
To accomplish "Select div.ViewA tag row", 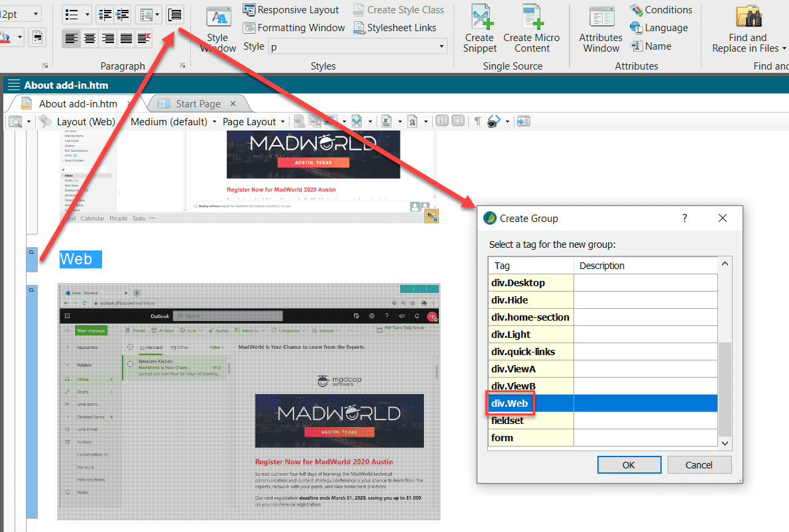I will tap(602, 369).
